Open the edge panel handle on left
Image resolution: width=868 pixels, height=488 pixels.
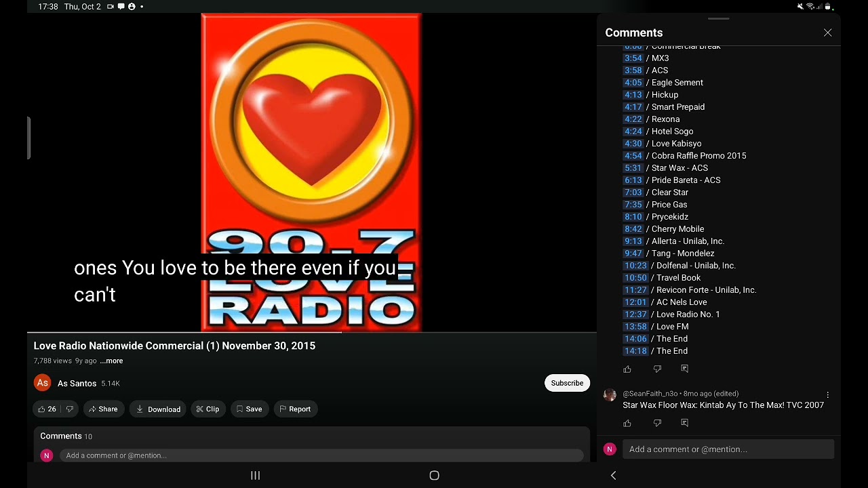pos(28,138)
